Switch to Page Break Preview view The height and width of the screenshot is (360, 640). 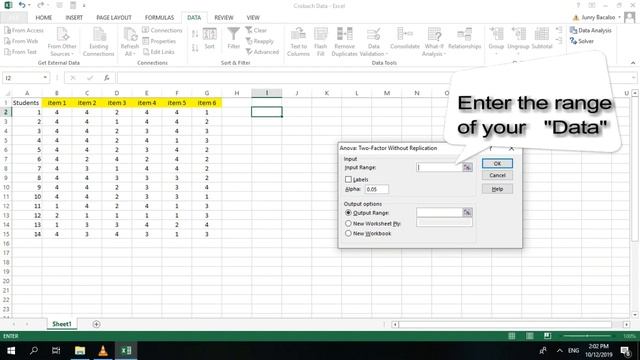pyautogui.click(x=547, y=336)
